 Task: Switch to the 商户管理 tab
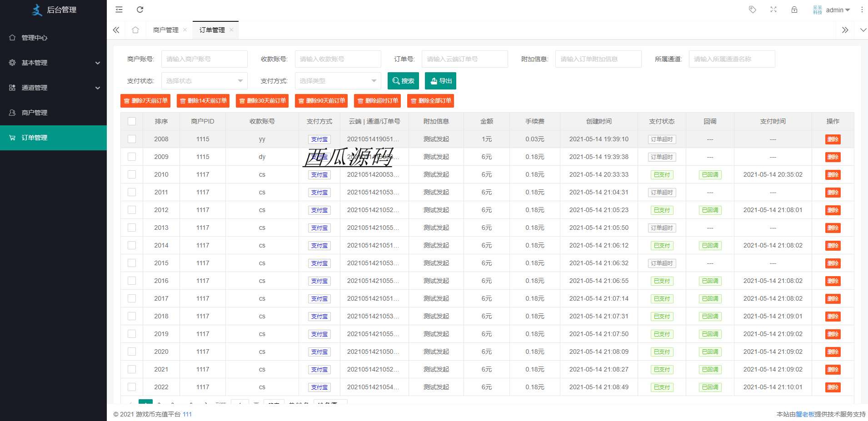pyautogui.click(x=166, y=30)
